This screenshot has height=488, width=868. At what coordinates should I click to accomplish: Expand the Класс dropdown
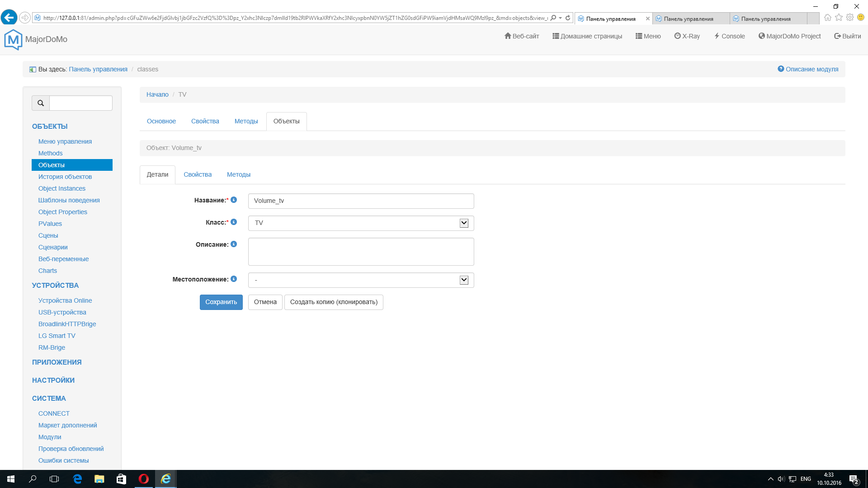click(x=464, y=223)
